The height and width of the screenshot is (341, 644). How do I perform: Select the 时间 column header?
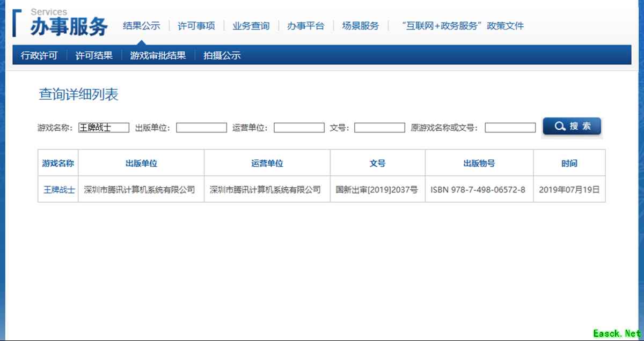tap(569, 163)
